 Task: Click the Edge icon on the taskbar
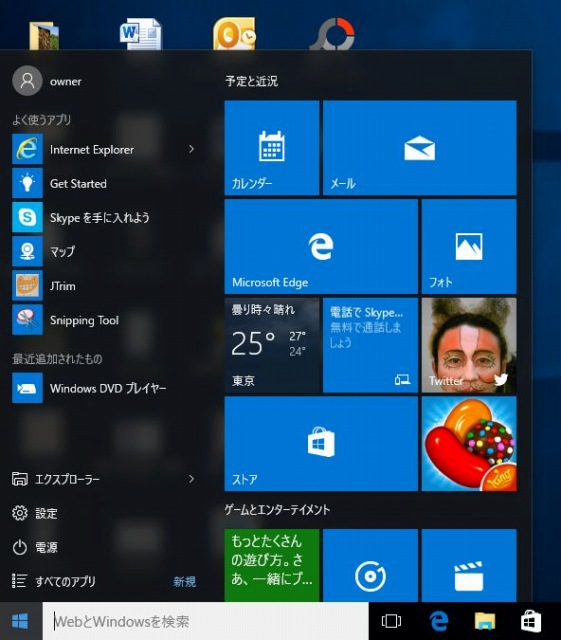(439, 621)
